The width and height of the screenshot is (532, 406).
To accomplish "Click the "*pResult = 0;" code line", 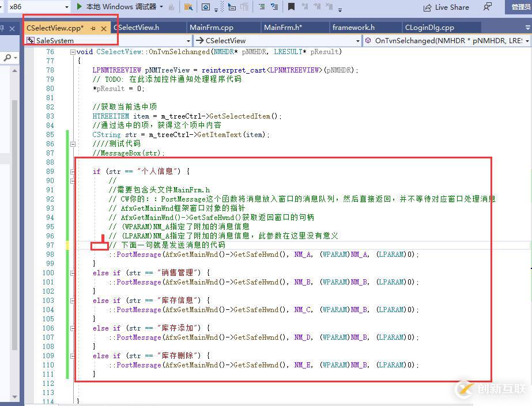I will click(119, 89).
